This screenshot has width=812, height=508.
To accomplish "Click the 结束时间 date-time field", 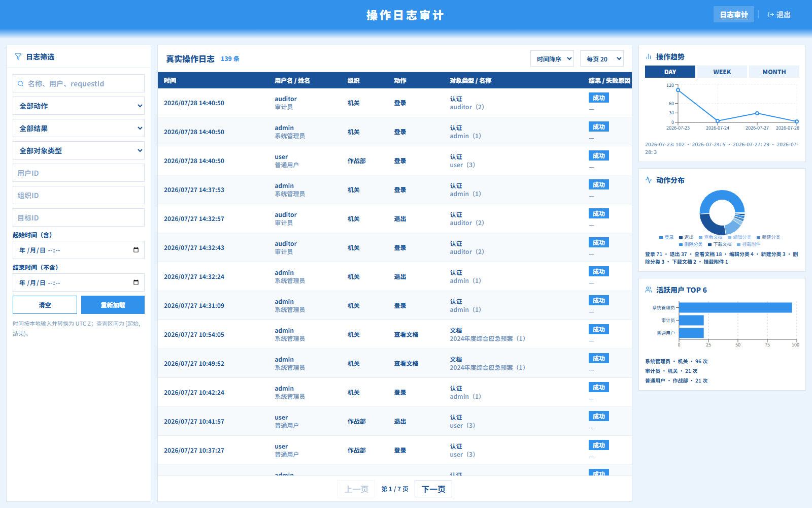I will point(79,282).
